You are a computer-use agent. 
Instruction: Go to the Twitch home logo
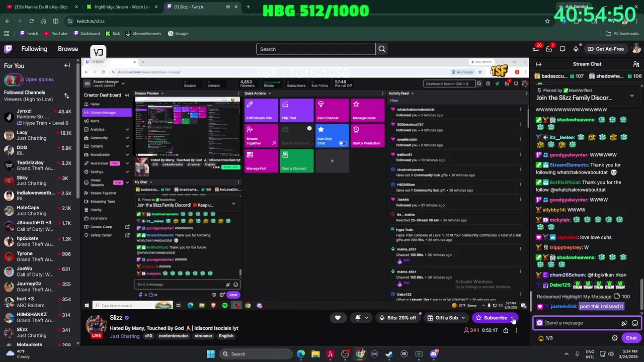[8, 49]
